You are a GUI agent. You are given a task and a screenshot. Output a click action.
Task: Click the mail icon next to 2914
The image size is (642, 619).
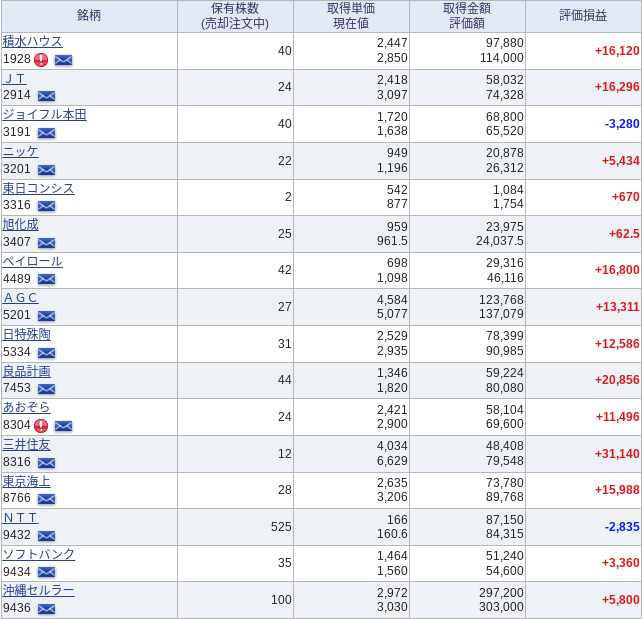[46, 96]
